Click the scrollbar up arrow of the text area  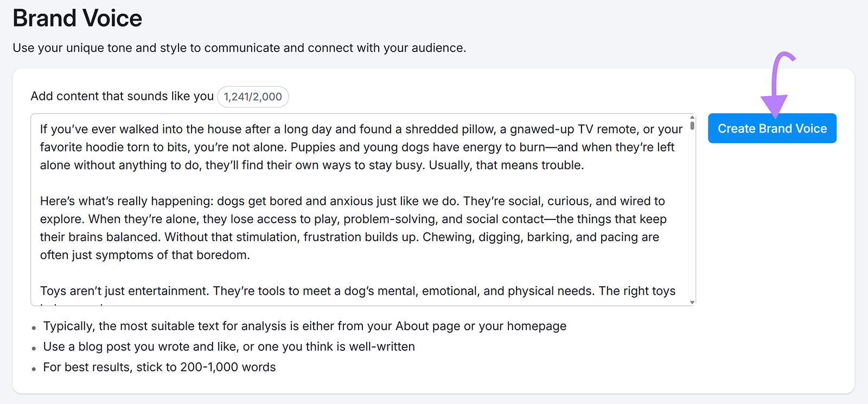click(691, 118)
